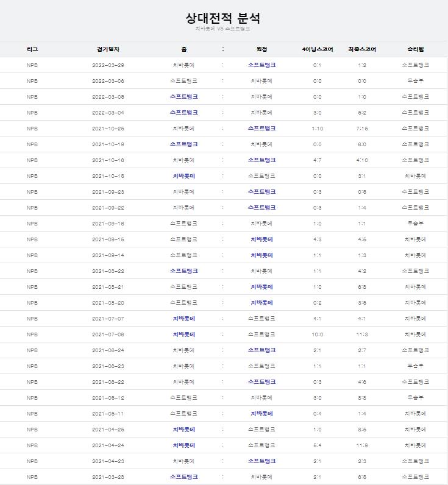
Task: Open home team 소프트뱅크 in 2022-03-04 row
Action: [x=184, y=113]
